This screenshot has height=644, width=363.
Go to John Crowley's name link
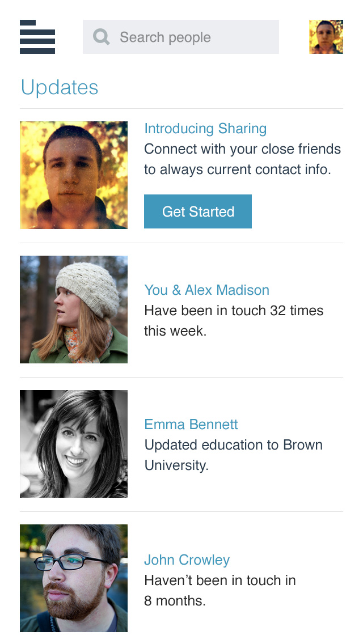point(187,560)
